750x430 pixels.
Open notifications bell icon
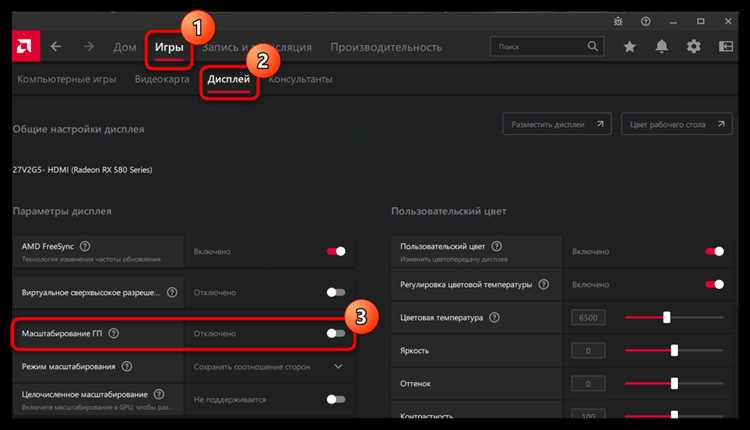tap(662, 46)
